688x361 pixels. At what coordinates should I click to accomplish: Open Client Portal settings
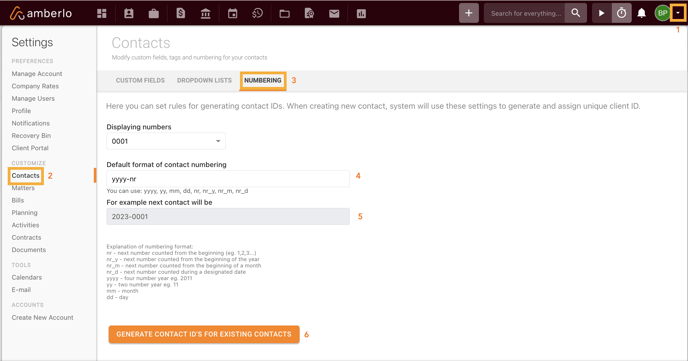[x=30, y=148]
